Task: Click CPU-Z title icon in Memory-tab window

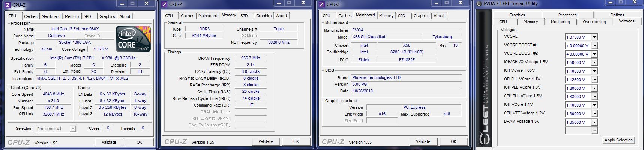Action: click(x=164, y=4)
